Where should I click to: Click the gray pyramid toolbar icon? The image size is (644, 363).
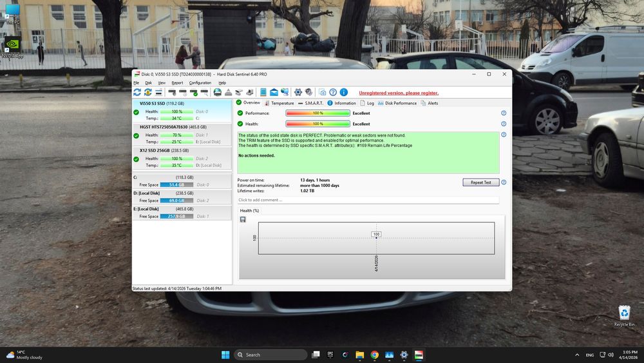pyautogui.click(x=229, y=92)
